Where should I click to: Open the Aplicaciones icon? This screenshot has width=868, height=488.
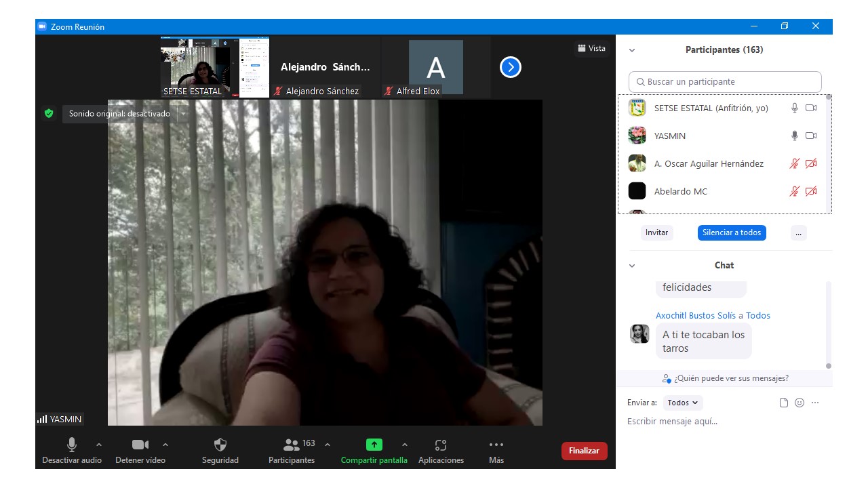[441, 445]
